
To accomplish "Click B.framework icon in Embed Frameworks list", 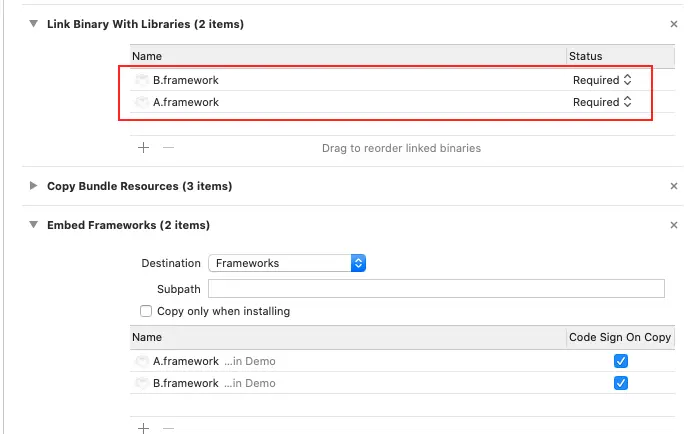I will pos(141,383).
